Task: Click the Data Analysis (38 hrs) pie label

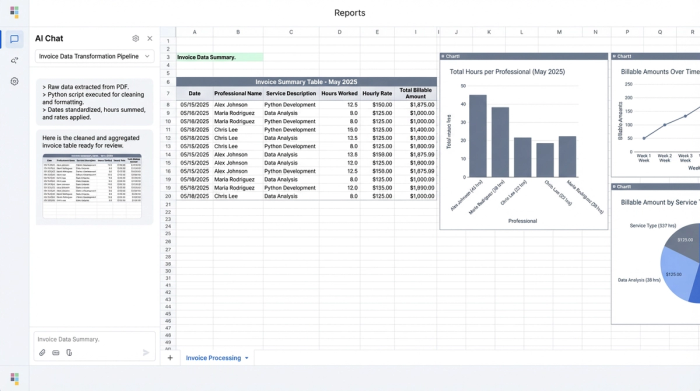Action: tap(639, 280)
